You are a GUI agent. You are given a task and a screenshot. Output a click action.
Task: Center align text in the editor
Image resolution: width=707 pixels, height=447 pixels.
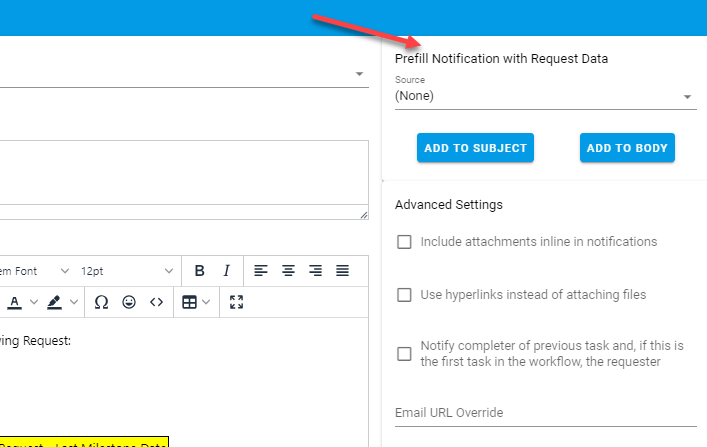click(288, 271)
